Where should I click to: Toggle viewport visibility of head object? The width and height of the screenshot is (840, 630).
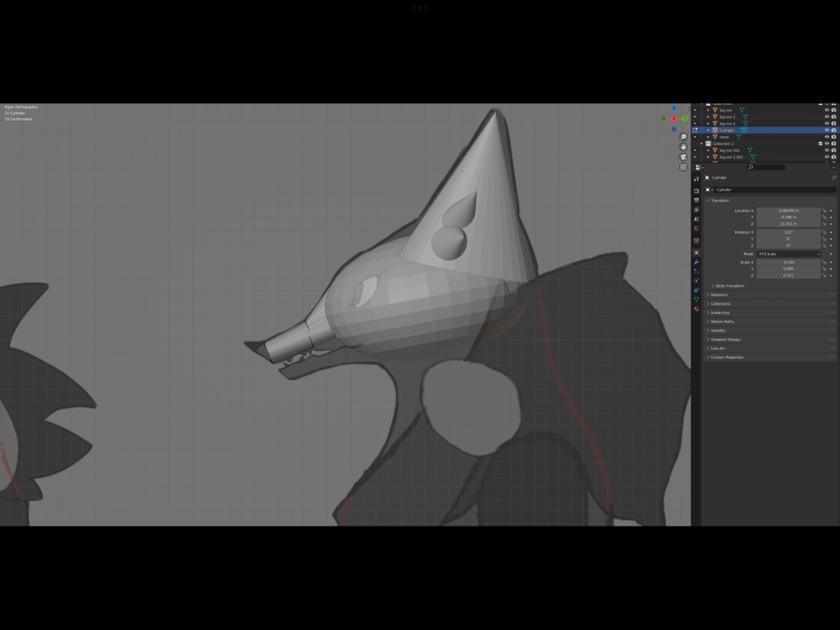(826, 137)
